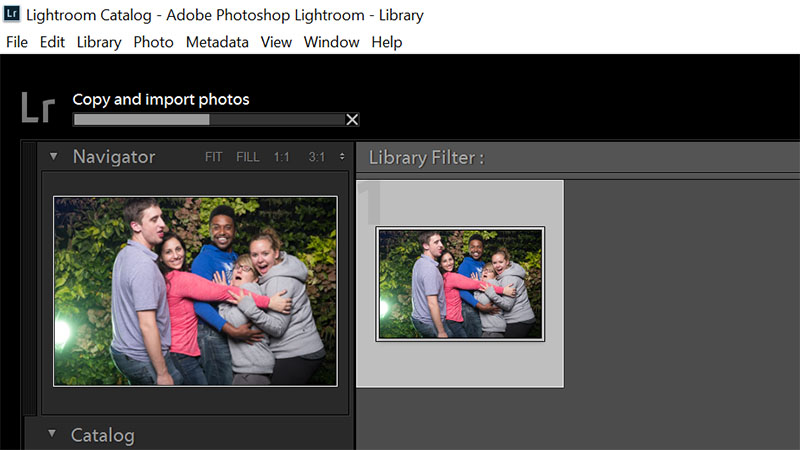
Task: Expand the Catalog panel triangle
Action: pos(52,435)
